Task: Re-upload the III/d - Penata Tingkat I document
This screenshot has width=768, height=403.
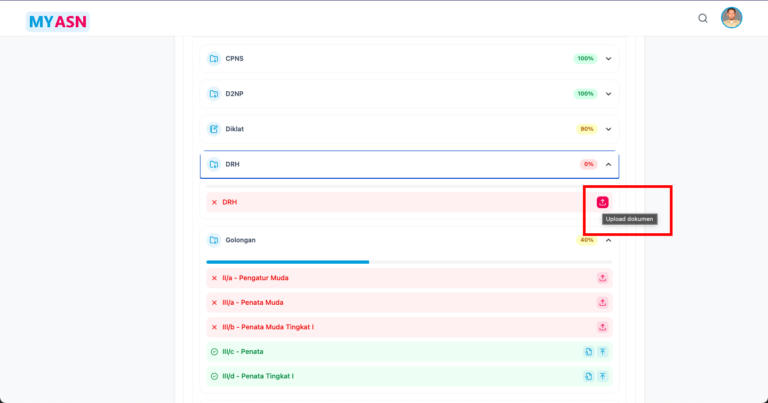Action: pos(603,376)
